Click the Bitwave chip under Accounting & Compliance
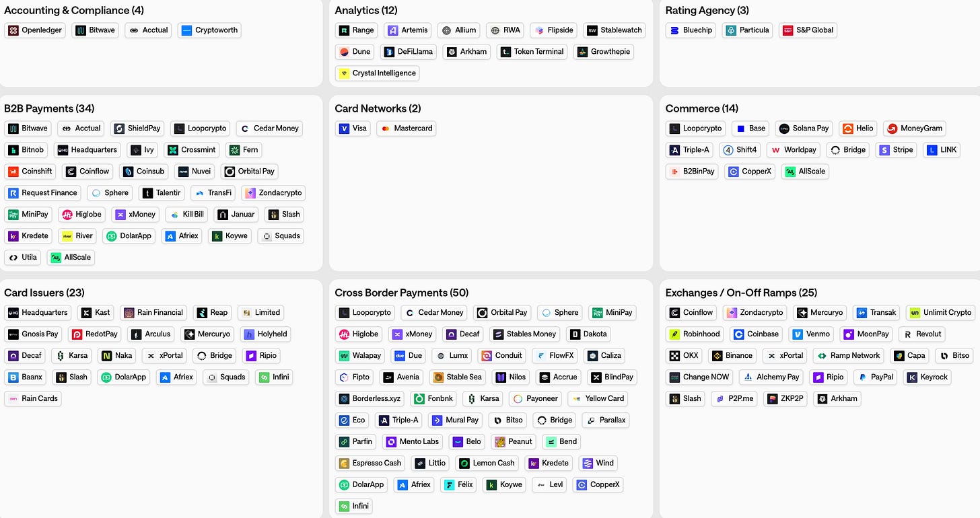This screenshot has height=518, width=980. pyautogui.click(x=95, y=30)
